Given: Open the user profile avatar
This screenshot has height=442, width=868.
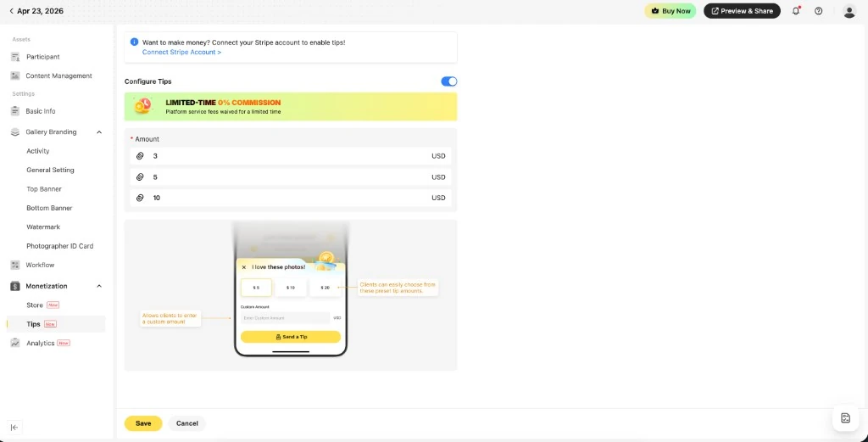Looking at the screenshot, I should click(x=849, y=11).
